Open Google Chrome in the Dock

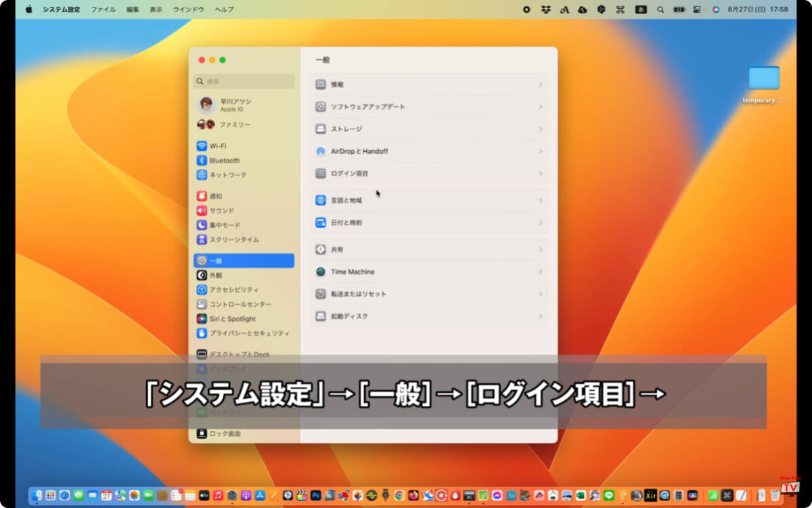click(x=399, y=495)
